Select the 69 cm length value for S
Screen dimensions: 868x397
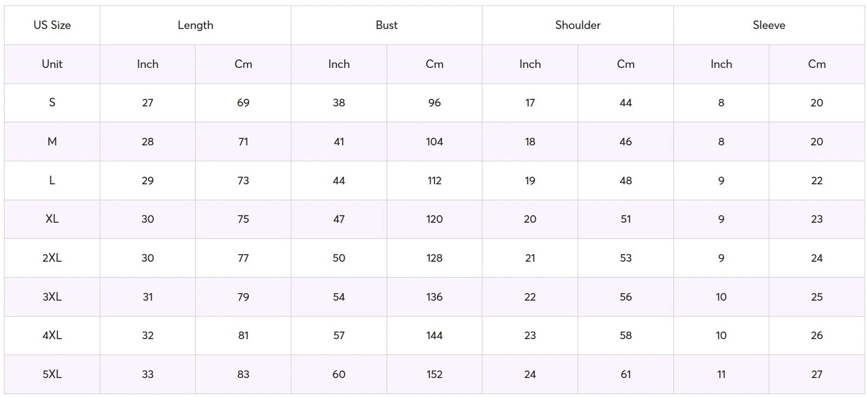243,103
